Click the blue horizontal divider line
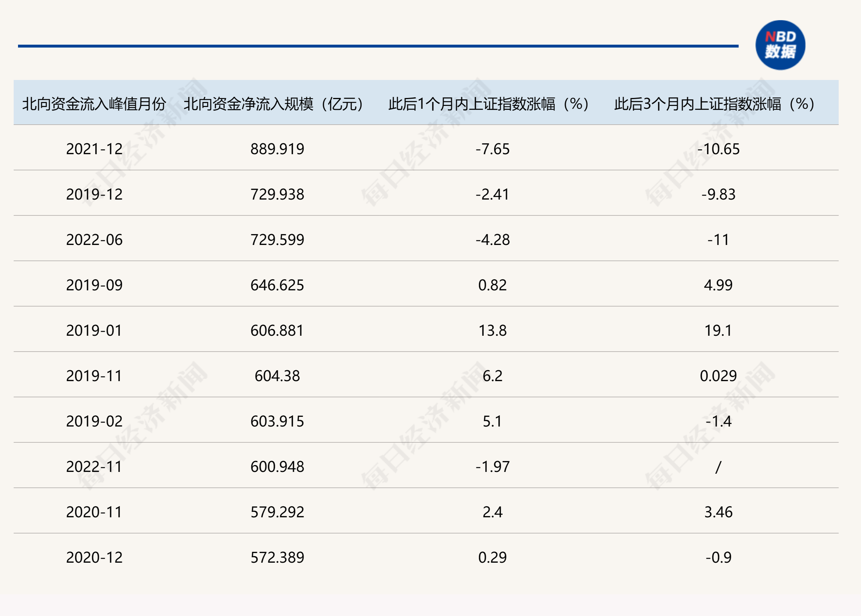This screenshot has width=861, height=616. pyautogui.click(x=378, y=46)
